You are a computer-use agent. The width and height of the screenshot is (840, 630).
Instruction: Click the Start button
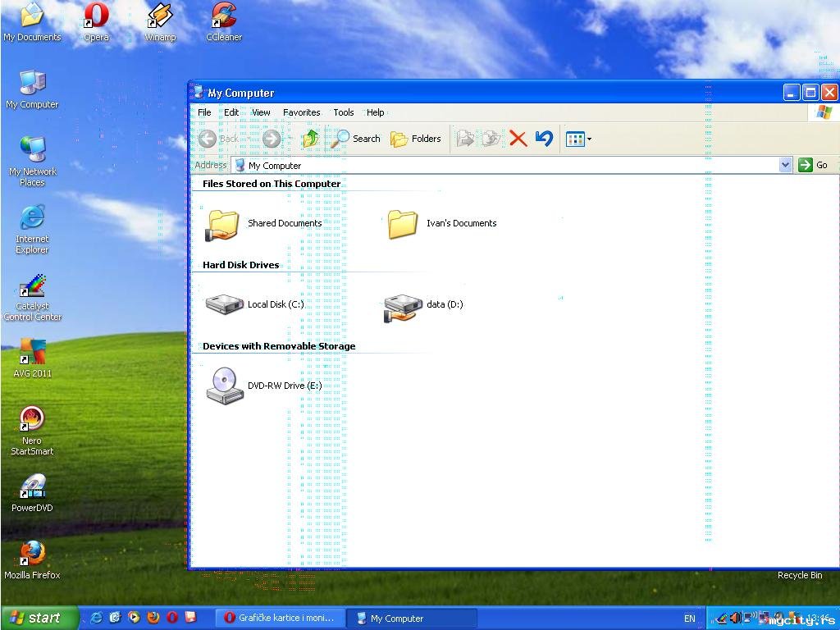[x=39, y=618]
